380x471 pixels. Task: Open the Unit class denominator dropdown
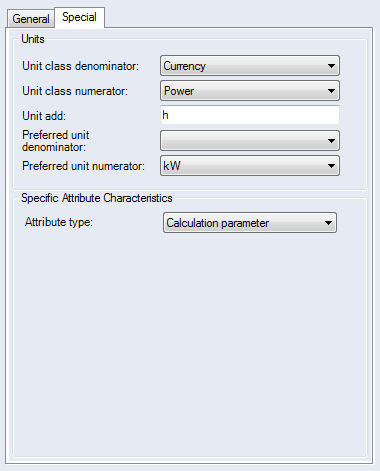250,66
